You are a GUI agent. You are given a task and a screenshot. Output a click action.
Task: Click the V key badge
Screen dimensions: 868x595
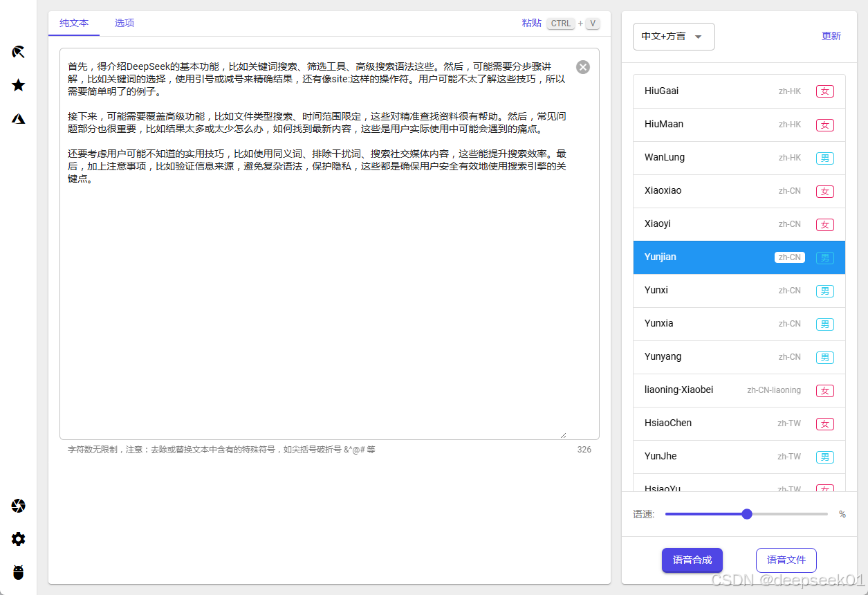point(593,24)
